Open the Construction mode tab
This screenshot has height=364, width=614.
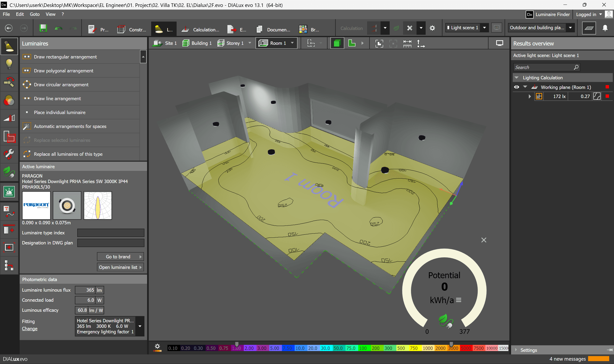pos(132,29)
